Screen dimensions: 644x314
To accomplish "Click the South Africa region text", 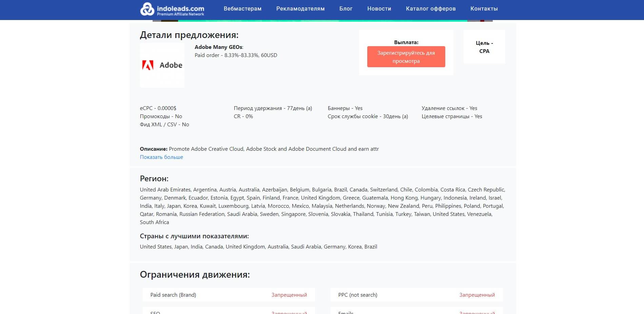I will point(154,222).
